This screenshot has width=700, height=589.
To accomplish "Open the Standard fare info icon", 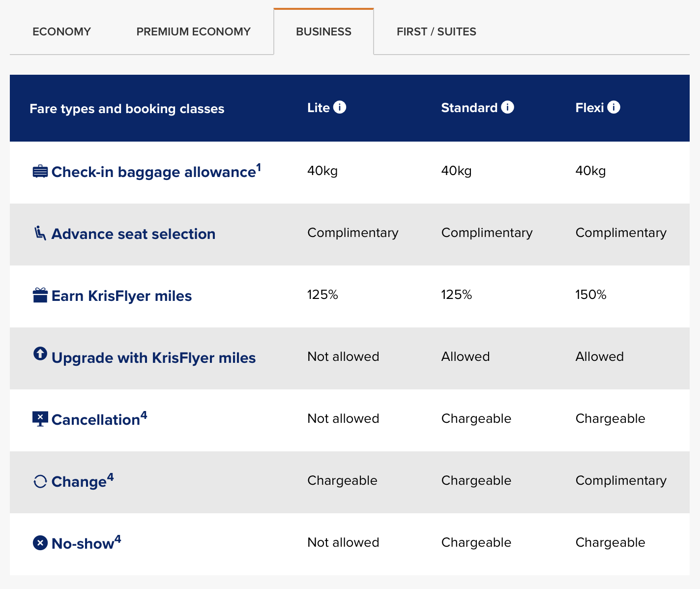I will (x=508, y=107).
